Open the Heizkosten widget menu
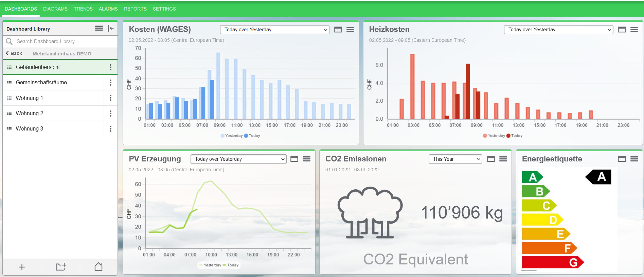This screenshot has width=644, height=277. click(x=634, y=30)
